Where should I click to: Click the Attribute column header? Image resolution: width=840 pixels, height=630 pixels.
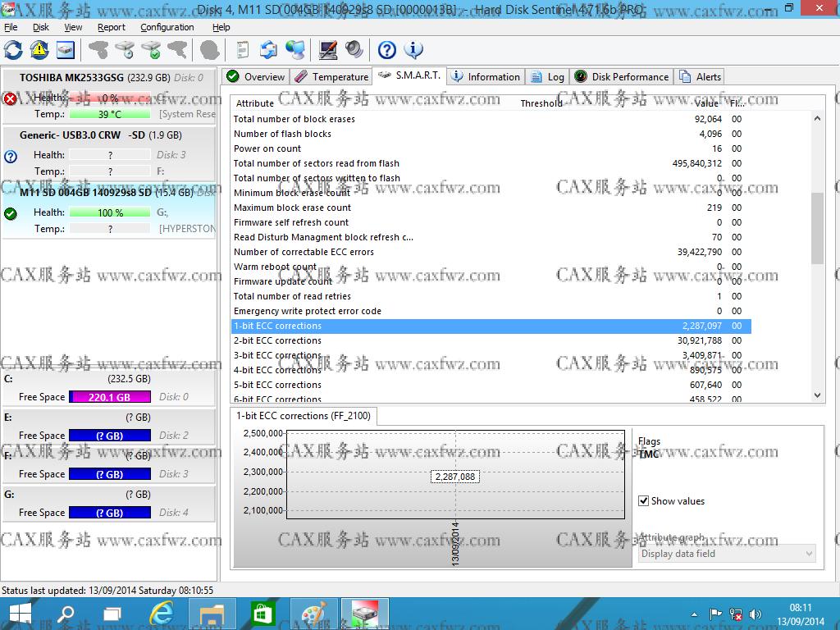coord(255,103)
